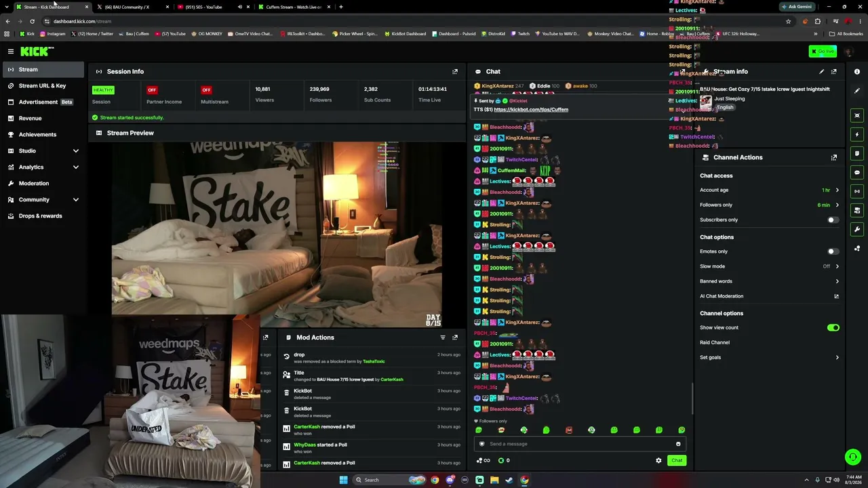Viewport: 868px width, 488px height.
Task: Click the green Chat send button
Action: tap(677, 461)
